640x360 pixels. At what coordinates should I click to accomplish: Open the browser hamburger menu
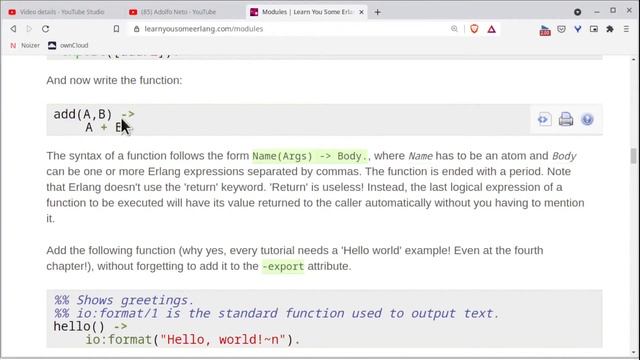pyautogui.click(x=626, y=29)
